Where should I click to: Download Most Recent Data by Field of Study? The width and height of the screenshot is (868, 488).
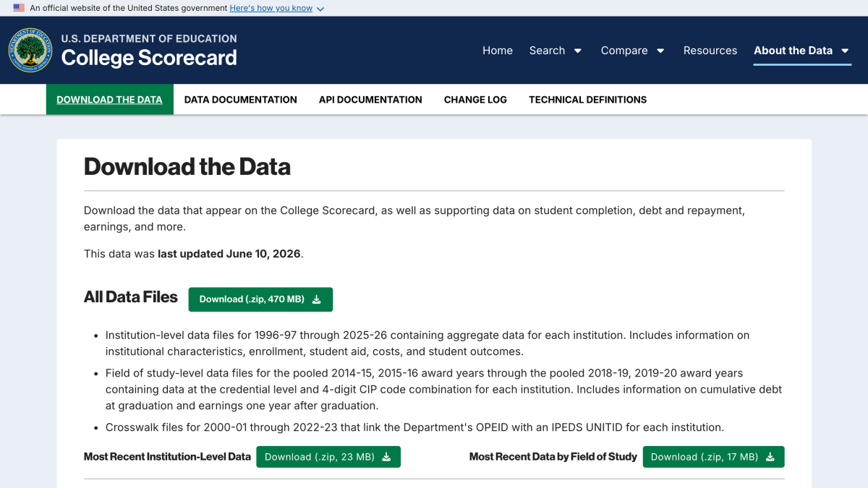[713, 457]
